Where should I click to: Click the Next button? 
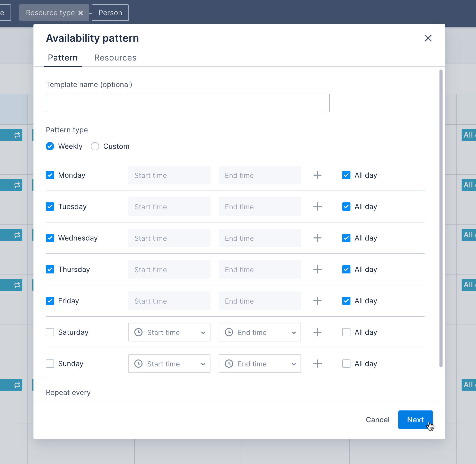(x=415, y=420)
